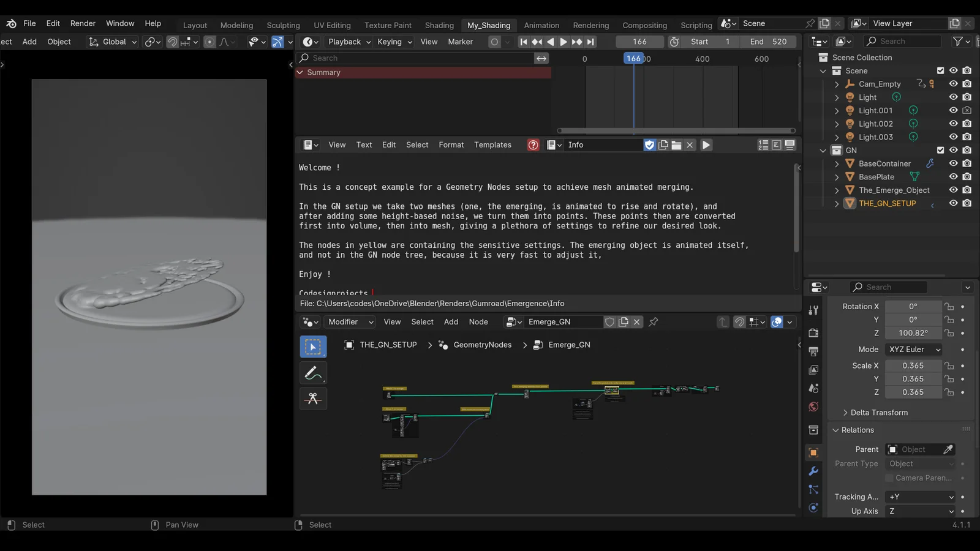This screenshot has height=551, width=980.
Task: Select the Annotate tool in the node editor
Action: pos(313,372)
